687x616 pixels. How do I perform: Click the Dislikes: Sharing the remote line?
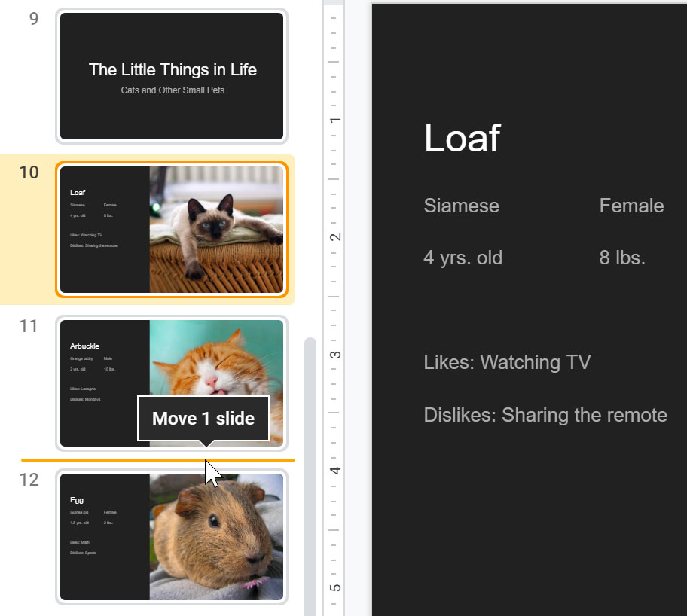point(545,415)
